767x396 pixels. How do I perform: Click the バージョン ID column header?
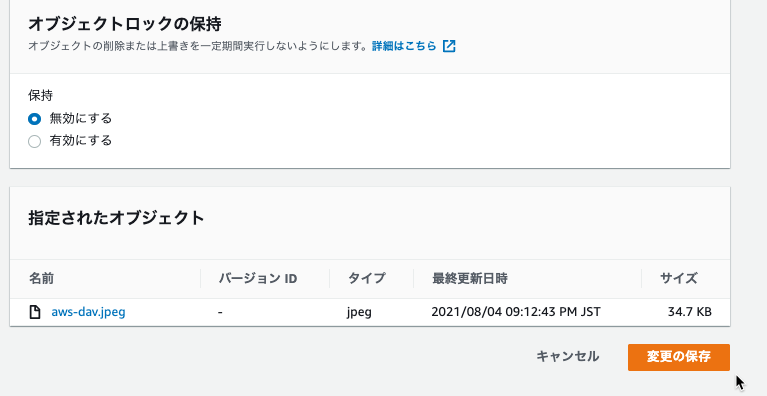(x=258, y=279)
